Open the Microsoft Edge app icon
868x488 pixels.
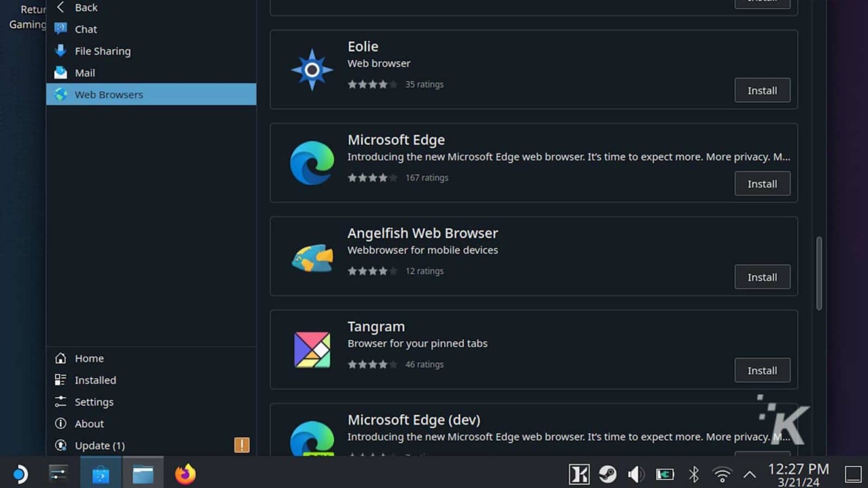pyautogui.click(x=312, y=163)
